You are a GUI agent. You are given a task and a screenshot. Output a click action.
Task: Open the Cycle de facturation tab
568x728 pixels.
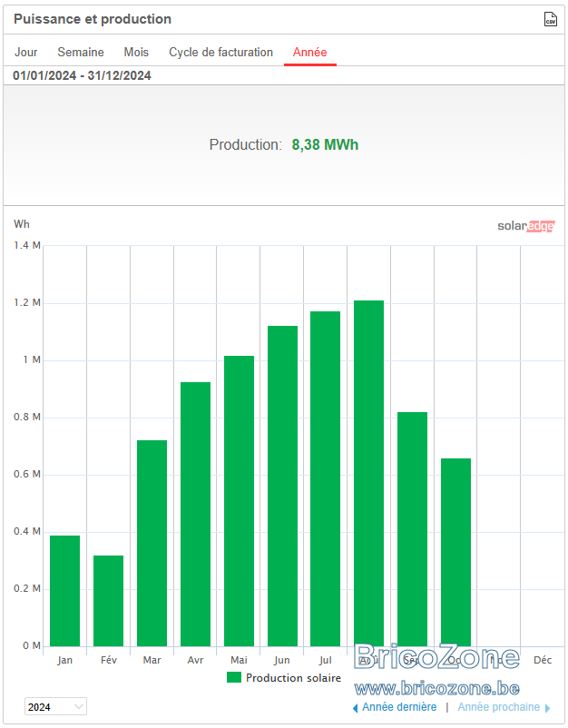[220, 52]
